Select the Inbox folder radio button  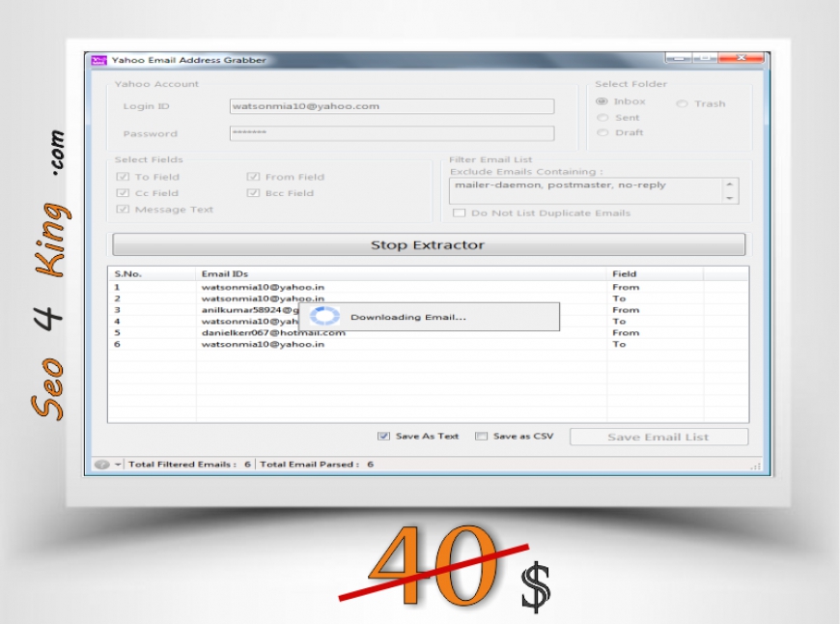coord(602,101)
